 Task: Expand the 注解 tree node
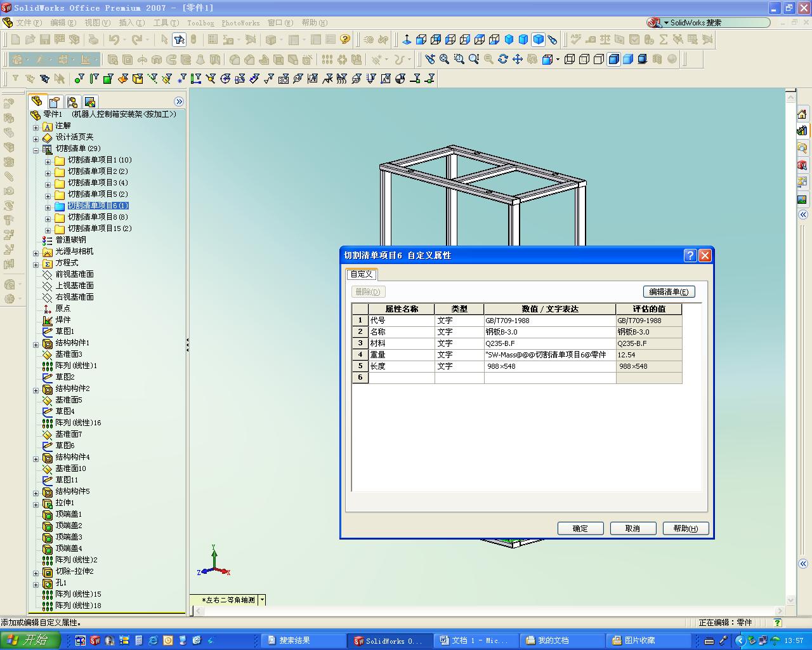coord(36,128)
